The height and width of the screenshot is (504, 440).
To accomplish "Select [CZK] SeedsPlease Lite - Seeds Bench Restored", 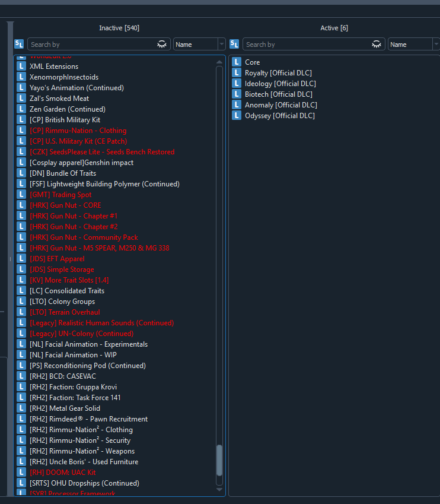I will click(x=102, y=152).
